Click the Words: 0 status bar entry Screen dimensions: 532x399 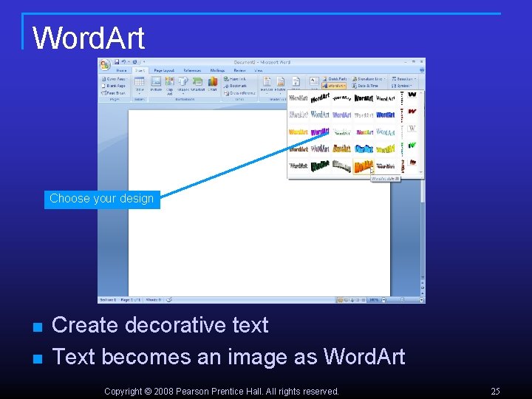154,300
